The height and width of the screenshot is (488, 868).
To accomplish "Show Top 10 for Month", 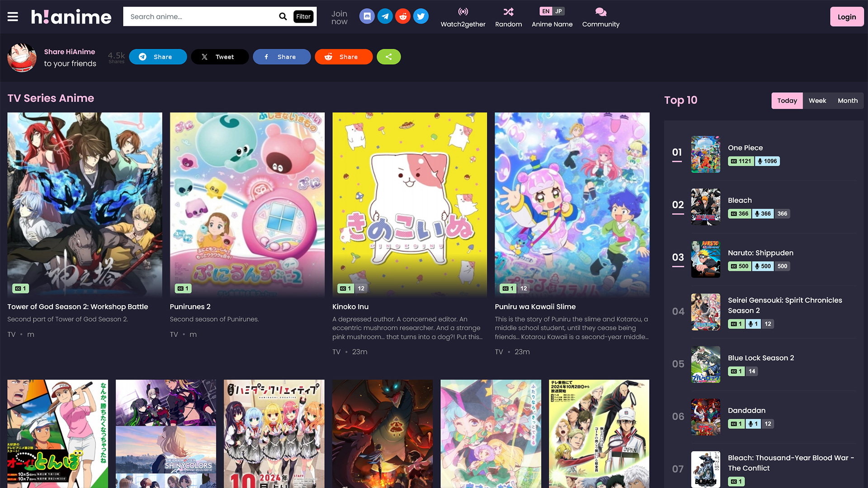I will pyautogui.click(x=848, y=101).
